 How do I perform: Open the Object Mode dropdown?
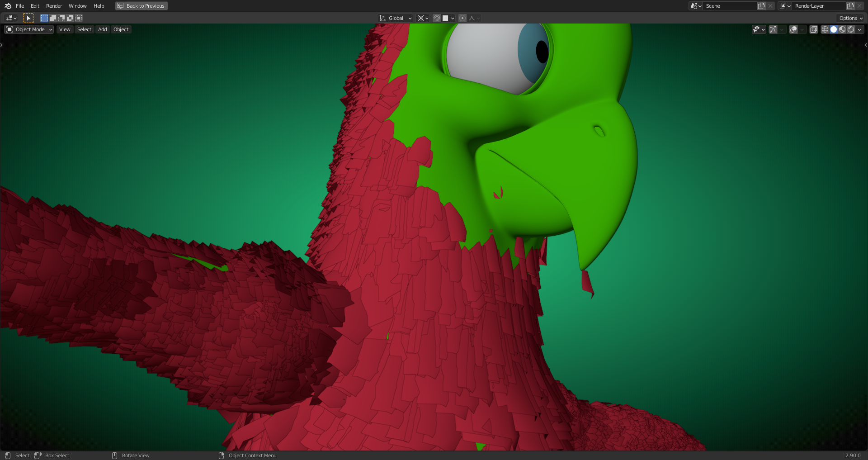29,29
